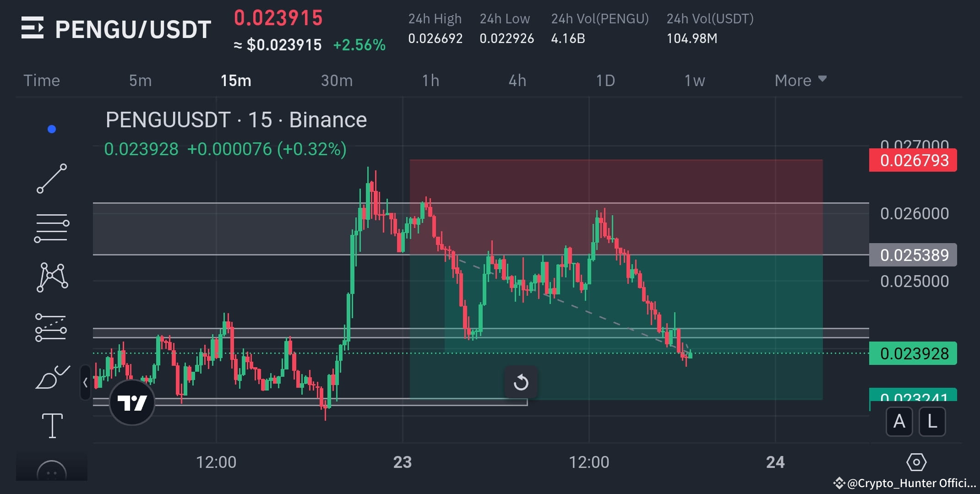The image size is (980, 494).
Task: Select the Trend Line drawing tool
Action: point(52,177)
